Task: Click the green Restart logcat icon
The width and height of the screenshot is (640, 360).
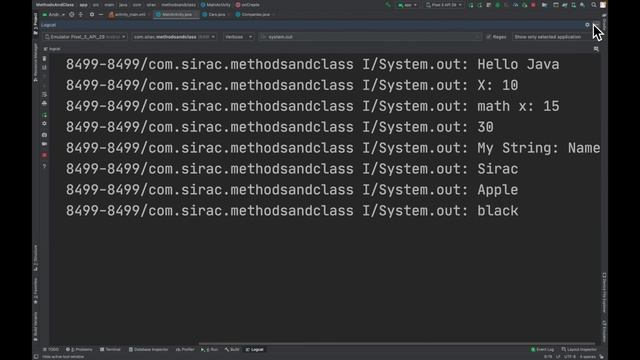Action: pos(44,115)
